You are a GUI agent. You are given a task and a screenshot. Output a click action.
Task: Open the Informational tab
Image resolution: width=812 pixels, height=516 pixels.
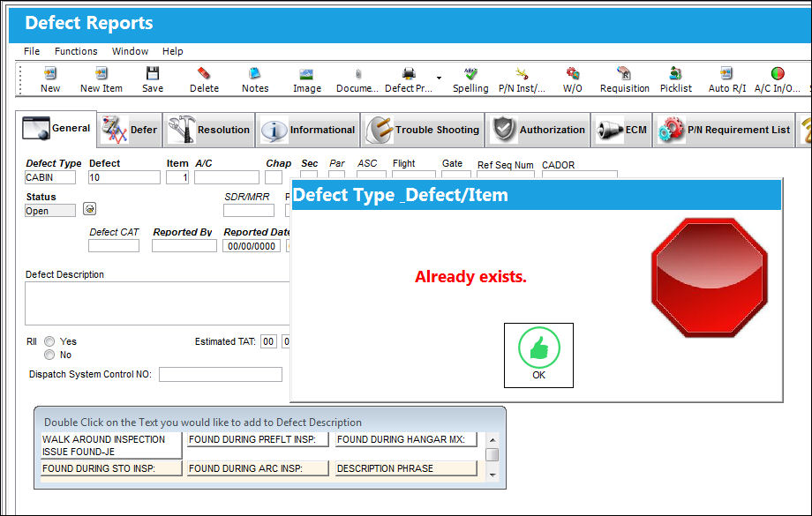click(x=308, y=130)
